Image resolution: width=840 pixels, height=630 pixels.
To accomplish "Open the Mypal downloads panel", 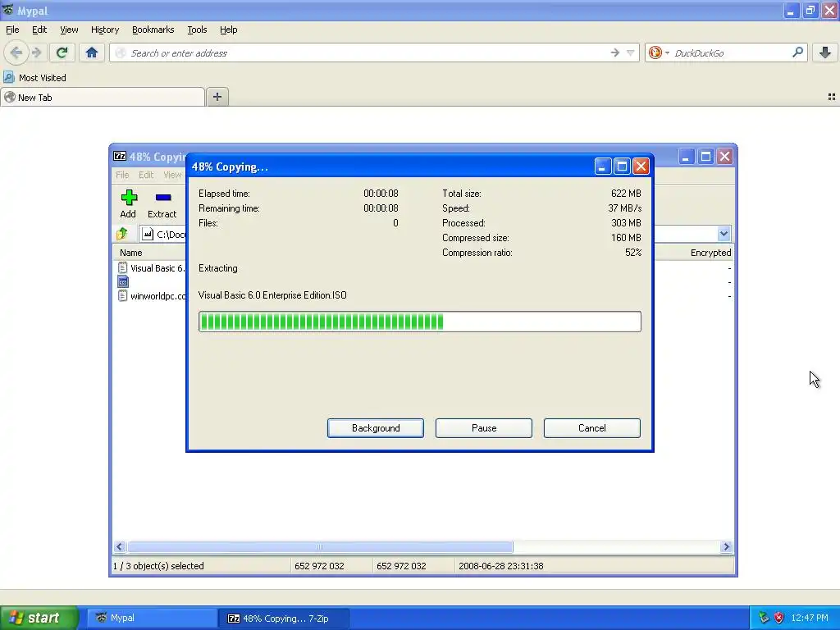I will 825,52.
